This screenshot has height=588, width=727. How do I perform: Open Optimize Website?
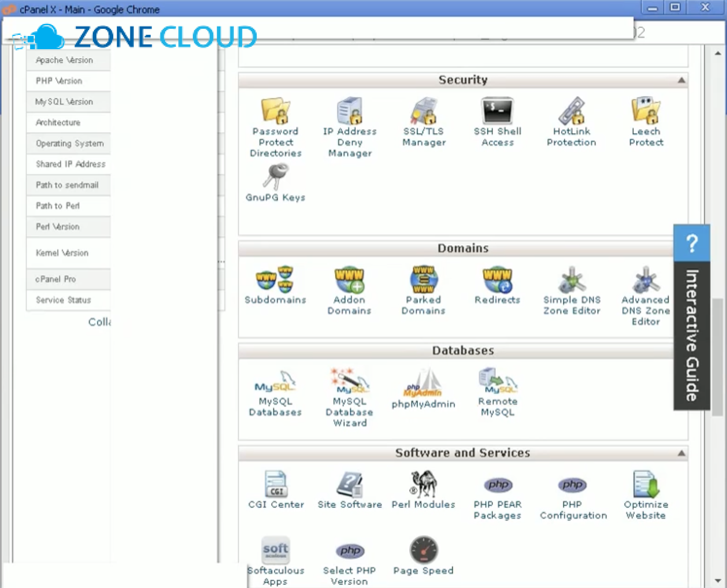click(646, 496)
